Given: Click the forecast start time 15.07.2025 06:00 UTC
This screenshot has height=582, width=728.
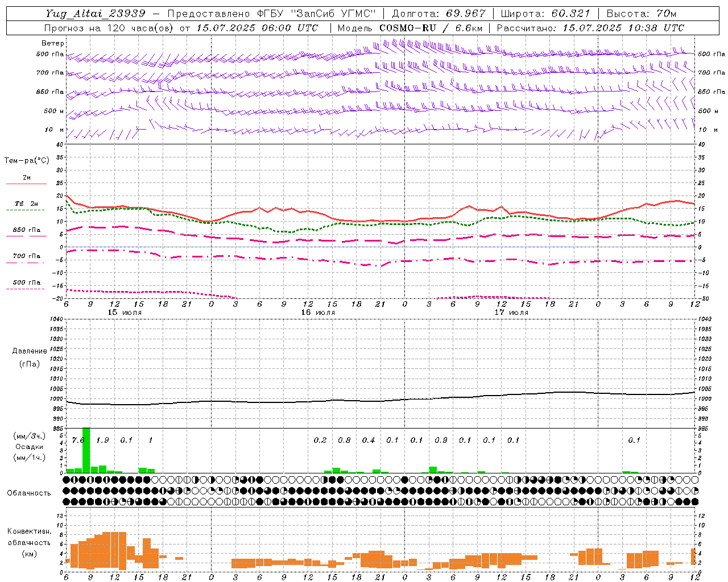Looking at the screenshot, I should coord(257,28).
